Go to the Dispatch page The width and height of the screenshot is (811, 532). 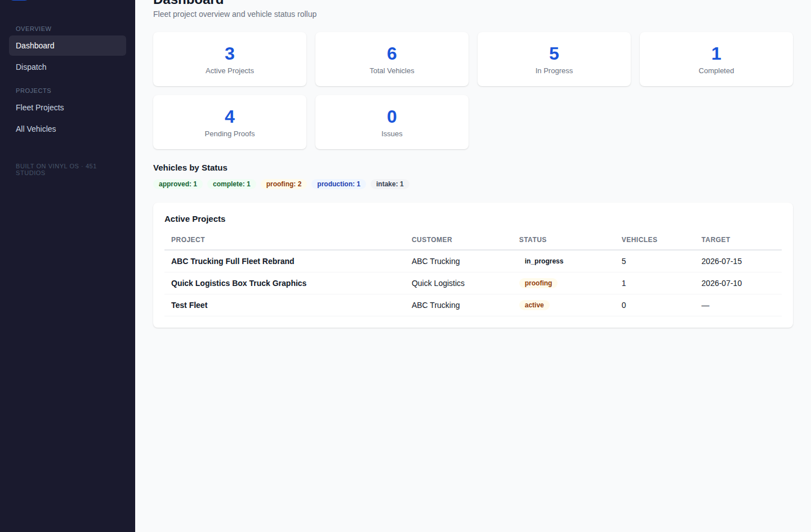click(68, 67)
